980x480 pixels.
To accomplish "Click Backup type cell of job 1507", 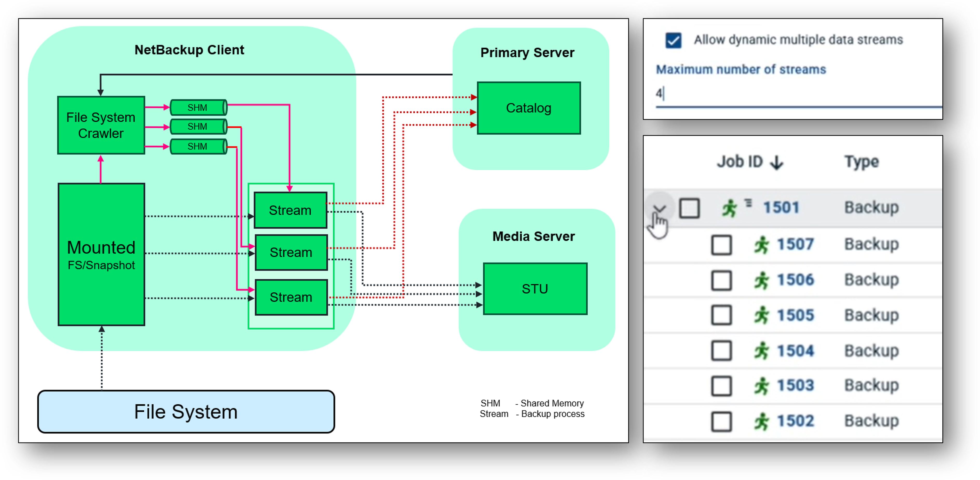I will [871, 244].
